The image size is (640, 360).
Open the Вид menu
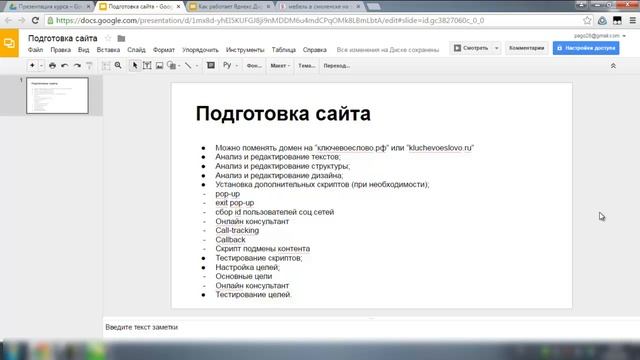tap(84, 50)
